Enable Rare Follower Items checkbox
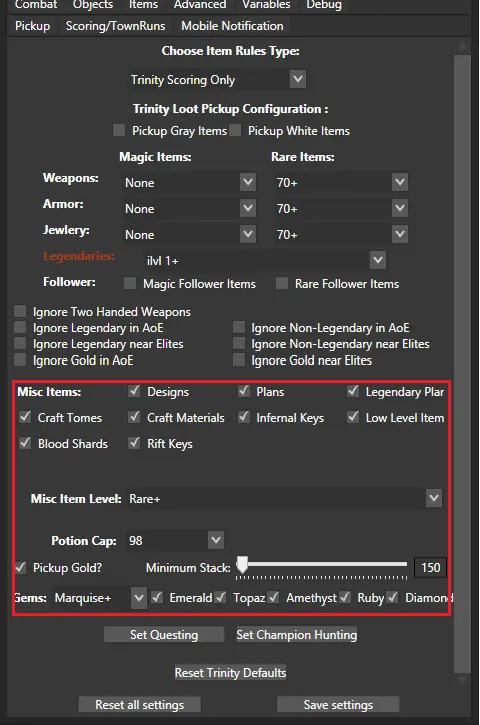Viewport: 480px width, 725px height. pyautogui.click(x=282, y=283)
